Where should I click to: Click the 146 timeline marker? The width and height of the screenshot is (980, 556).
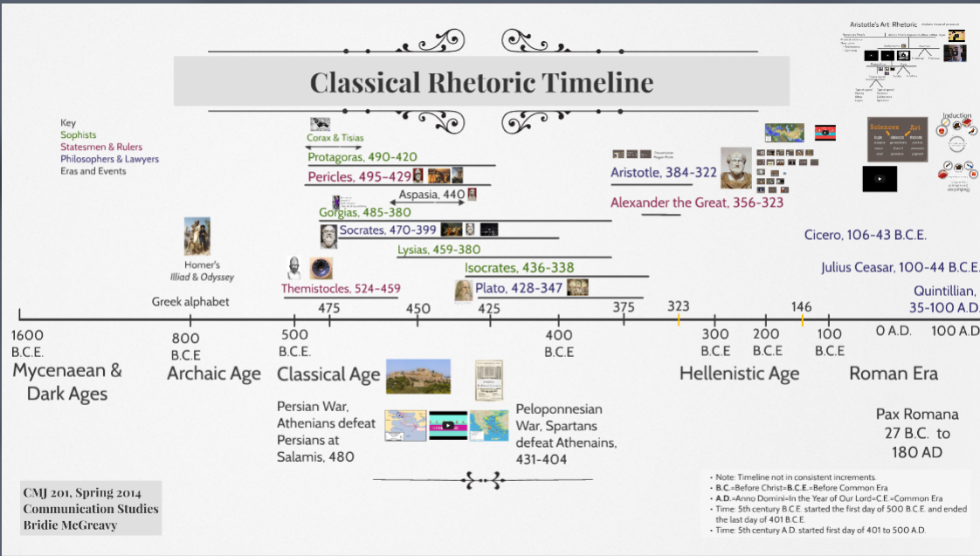(x=801, y=306)
